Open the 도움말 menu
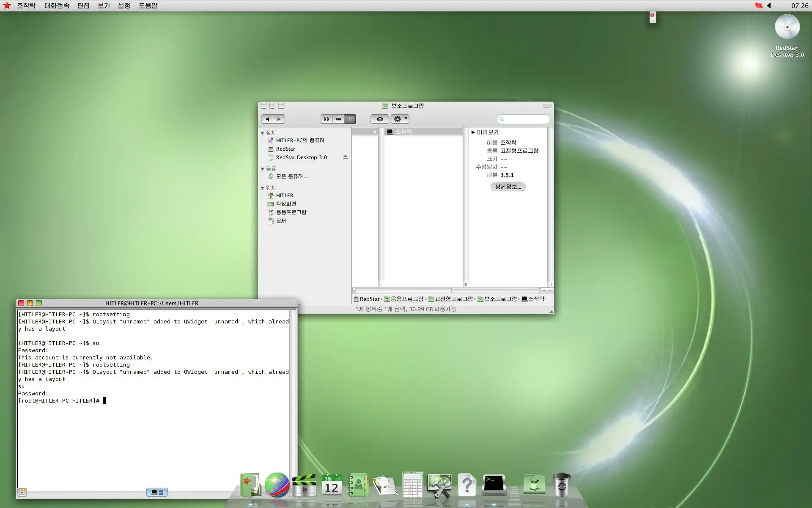 point(148,6)
